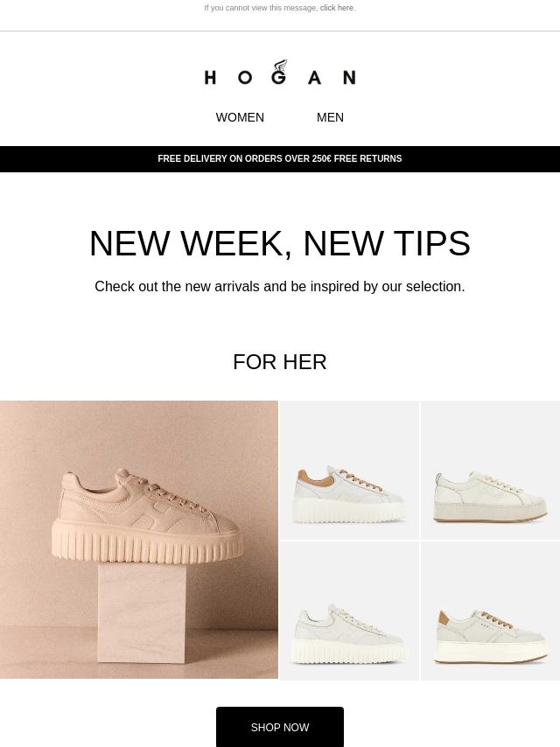The width and height of the screenshot is (560, 747).
Task: Click the letter A in the Hogan logo
Action: pos(314,77)
